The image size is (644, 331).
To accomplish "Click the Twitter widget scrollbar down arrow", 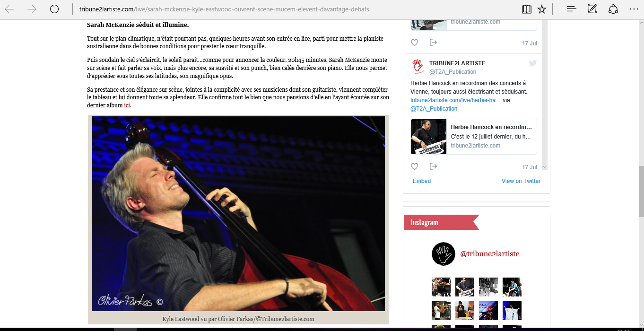I will [x=545, y=167].
